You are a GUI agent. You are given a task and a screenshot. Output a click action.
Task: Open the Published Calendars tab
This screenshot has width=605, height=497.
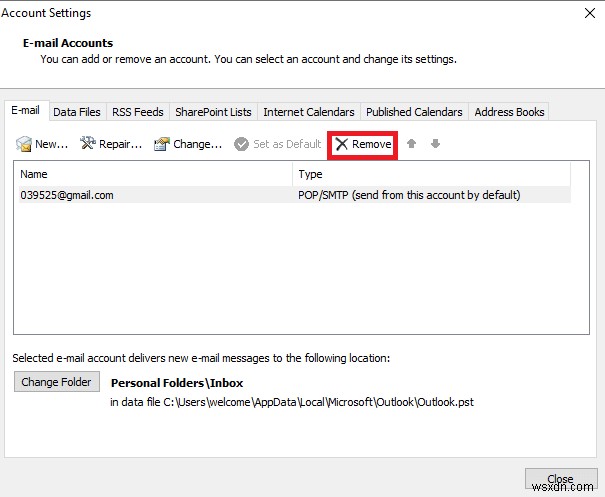(x=414, y=112)
